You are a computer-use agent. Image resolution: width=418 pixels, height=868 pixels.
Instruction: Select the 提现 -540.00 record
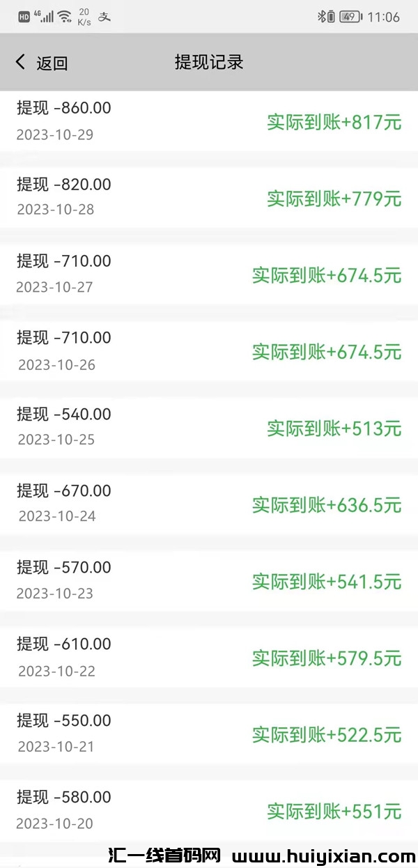(x=64, y=414)
